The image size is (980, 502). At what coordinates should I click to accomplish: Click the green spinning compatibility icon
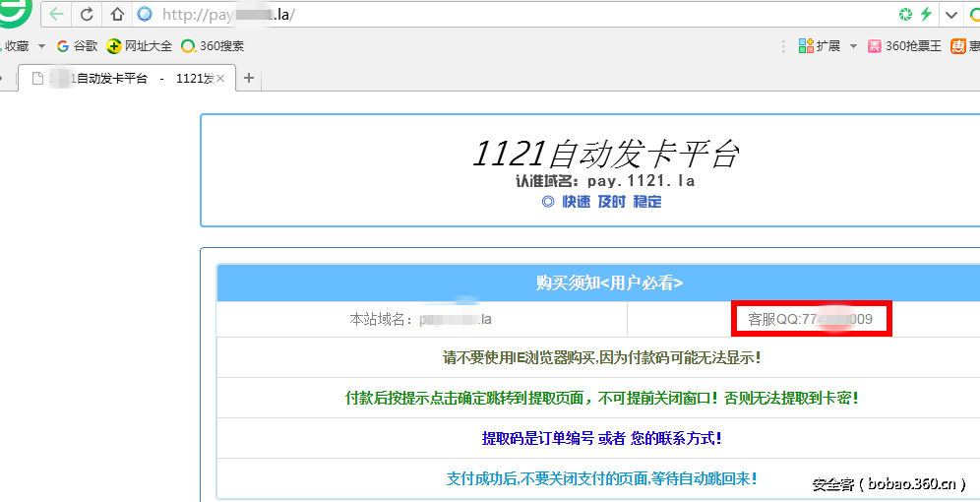click(905, 14)
